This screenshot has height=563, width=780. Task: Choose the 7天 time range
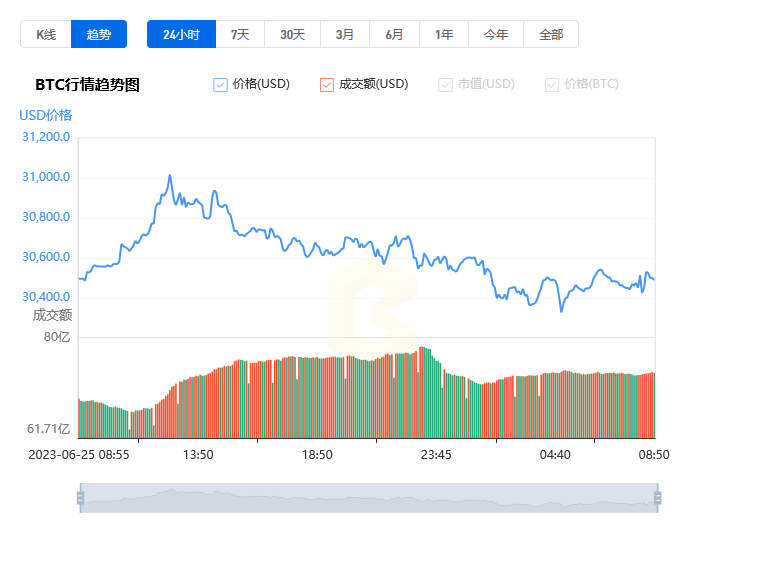tap(240, 34)
